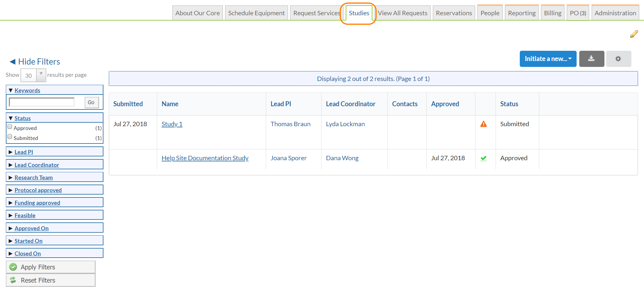644x299 pixels.
Task: Check the Approved status checkbox
Action: tap(10, 127)
